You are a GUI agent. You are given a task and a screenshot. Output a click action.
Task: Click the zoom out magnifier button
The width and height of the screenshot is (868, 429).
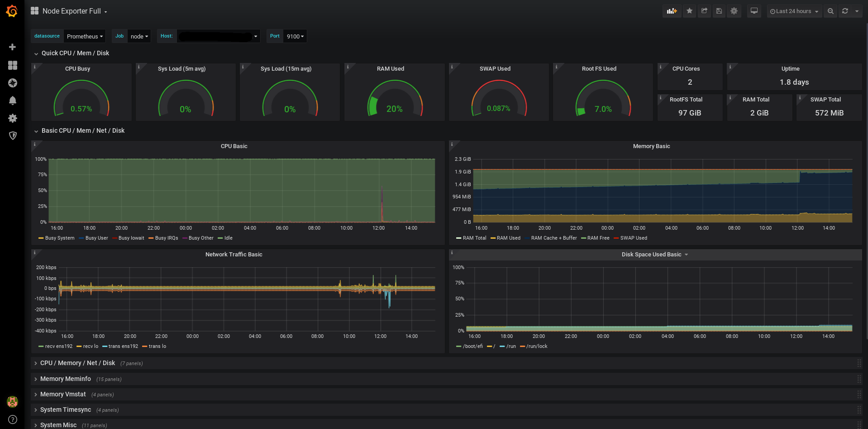[830, 11]
